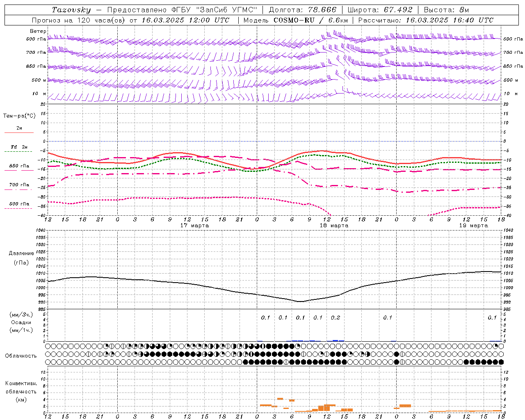Click the Тем-ра(°C) temperature panel label

(19, 116)
